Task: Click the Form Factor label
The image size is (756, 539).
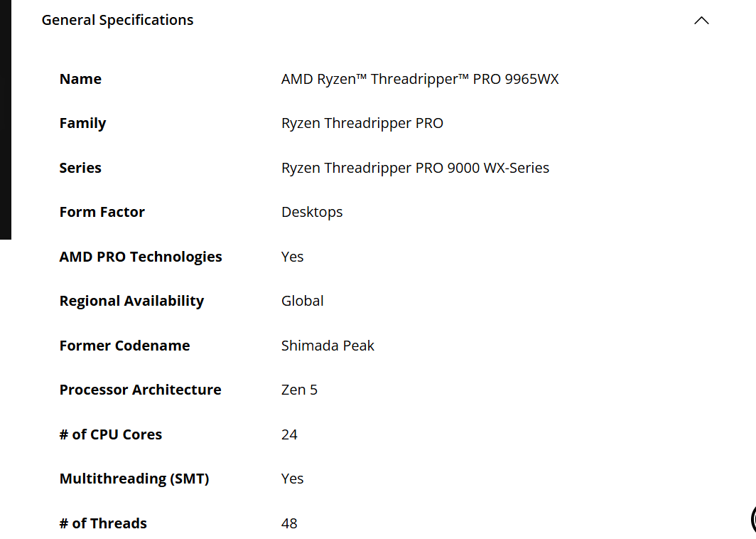Action: click(102, 212)
